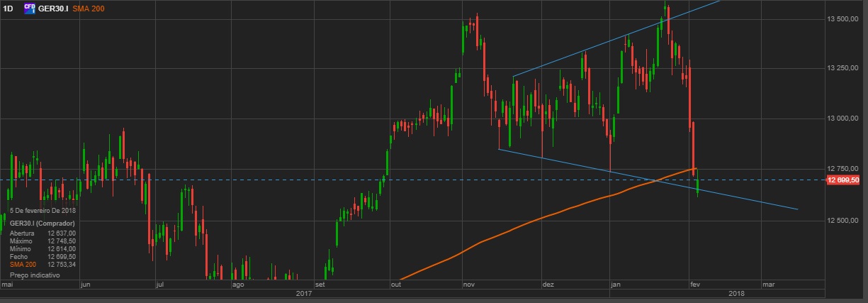
Task: Select the GER30.I symbol name in header
Action: pyautogui.click(x=53, y=8)
